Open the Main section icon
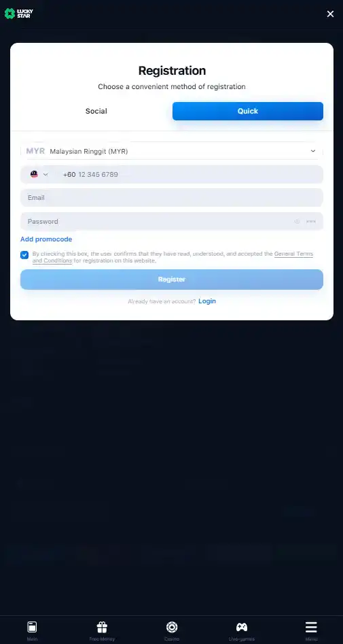343x644 pixels. pyautogui.click(x=32, y=627)
